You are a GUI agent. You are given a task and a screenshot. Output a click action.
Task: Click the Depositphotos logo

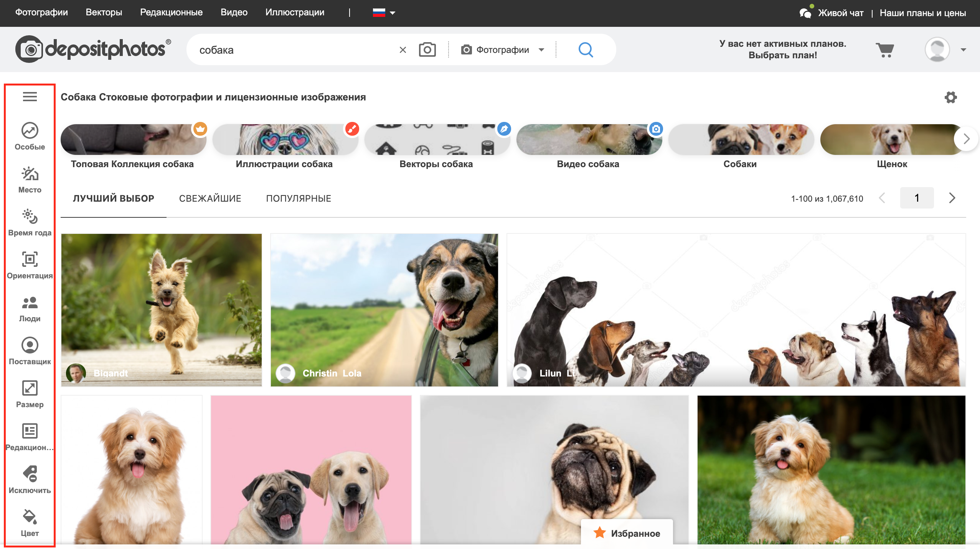coord(93,49)
